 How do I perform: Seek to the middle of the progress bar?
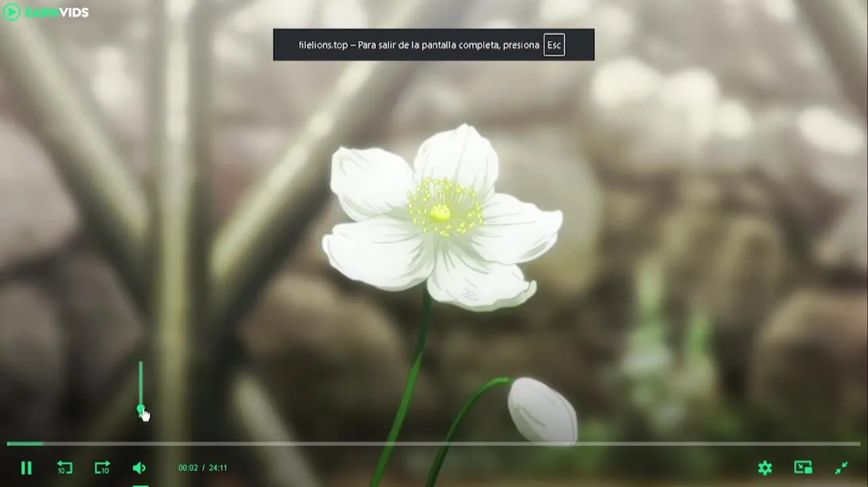coord(433,444)
